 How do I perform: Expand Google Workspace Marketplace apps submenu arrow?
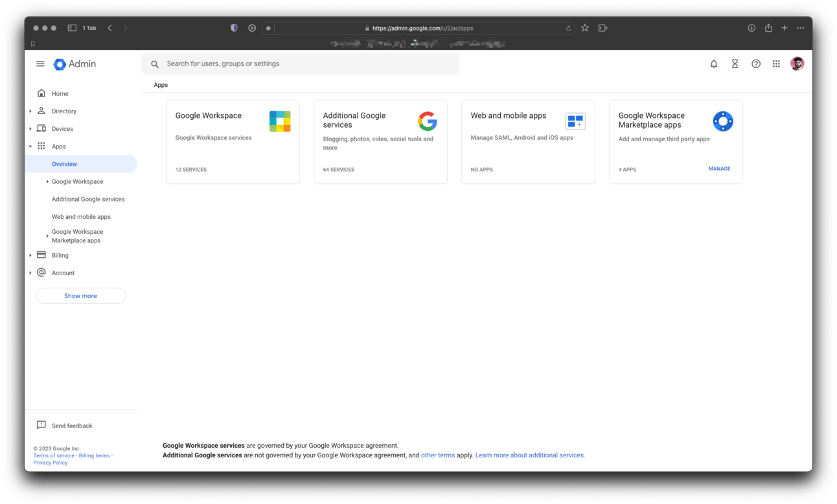click(47, 236)
